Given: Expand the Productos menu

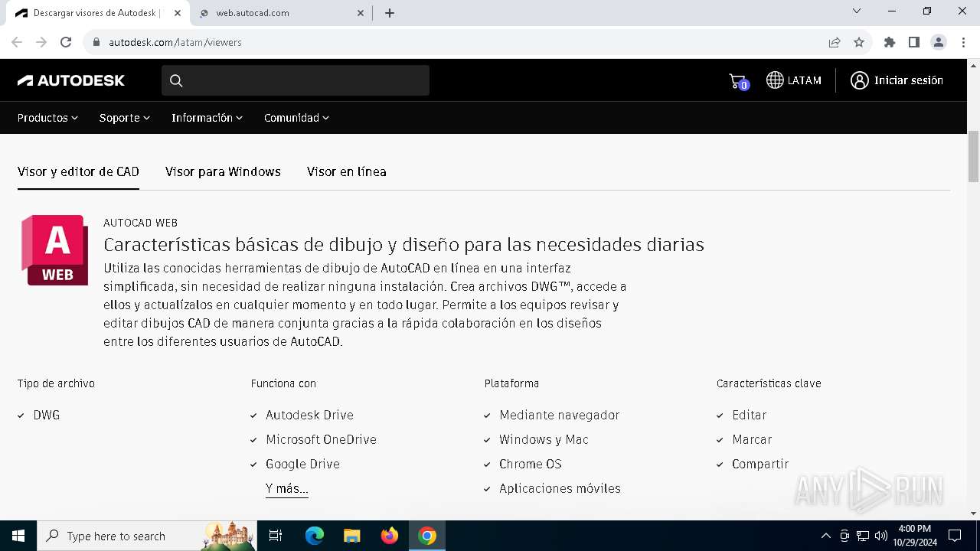Looking at the screenshot, I should click(47, 118).
